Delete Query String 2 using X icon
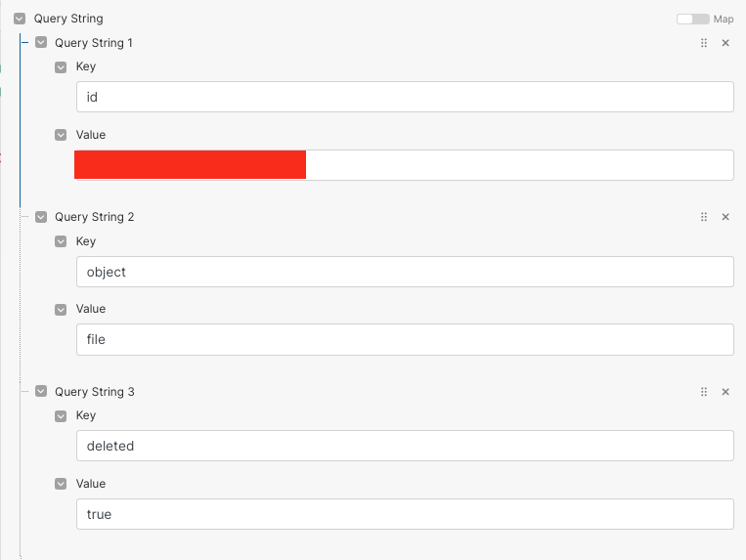This screenshot has height=560, width=746. click(x=725, y=217)
